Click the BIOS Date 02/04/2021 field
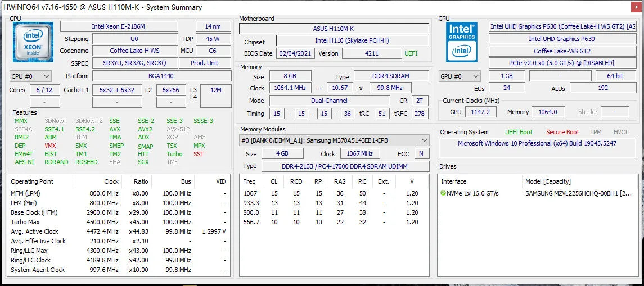 pyautogui.click(x=296, y=53)
